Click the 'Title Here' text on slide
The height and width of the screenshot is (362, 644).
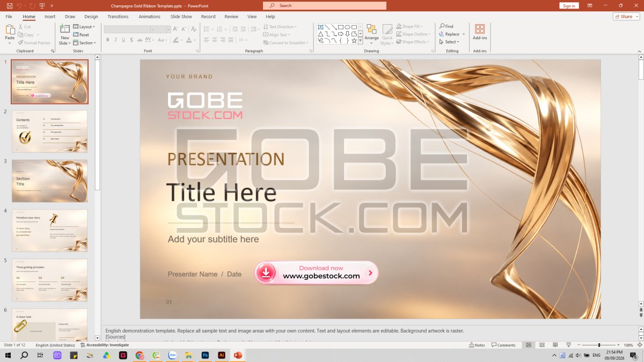pyautogui.click(x=221, y=193)
